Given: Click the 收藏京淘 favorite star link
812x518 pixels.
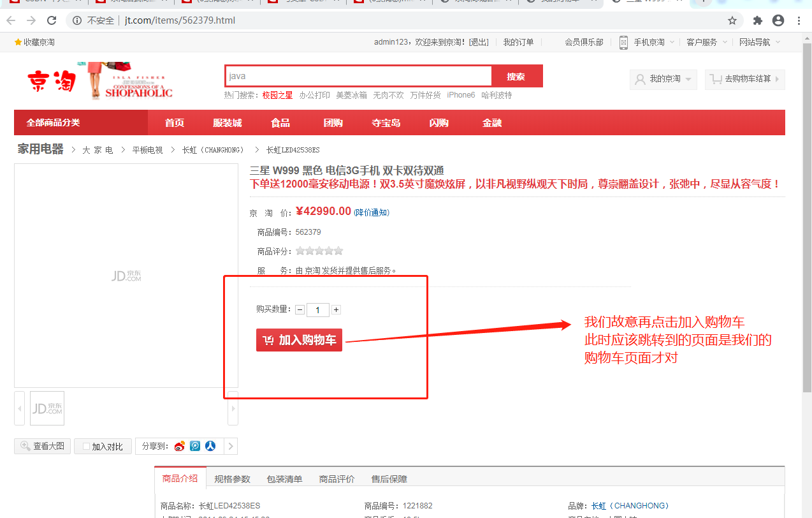Looking at the screenshot, I should pyautogui.click(x=34, y=42).
